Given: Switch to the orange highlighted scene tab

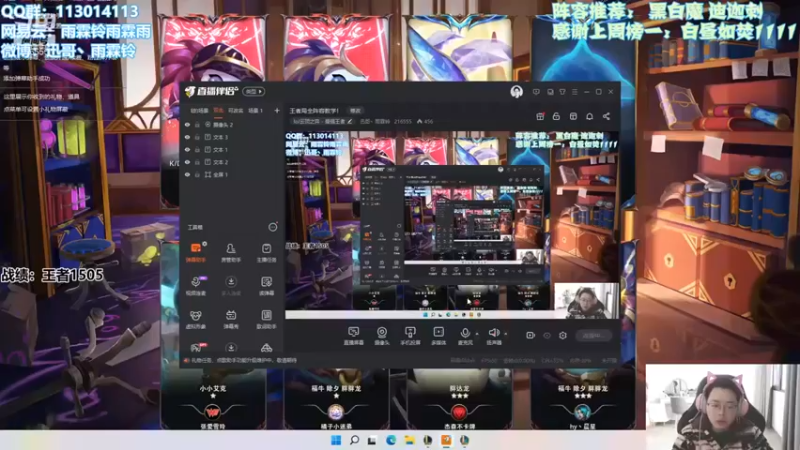Looking at the screenshot, I should [218, 111].
